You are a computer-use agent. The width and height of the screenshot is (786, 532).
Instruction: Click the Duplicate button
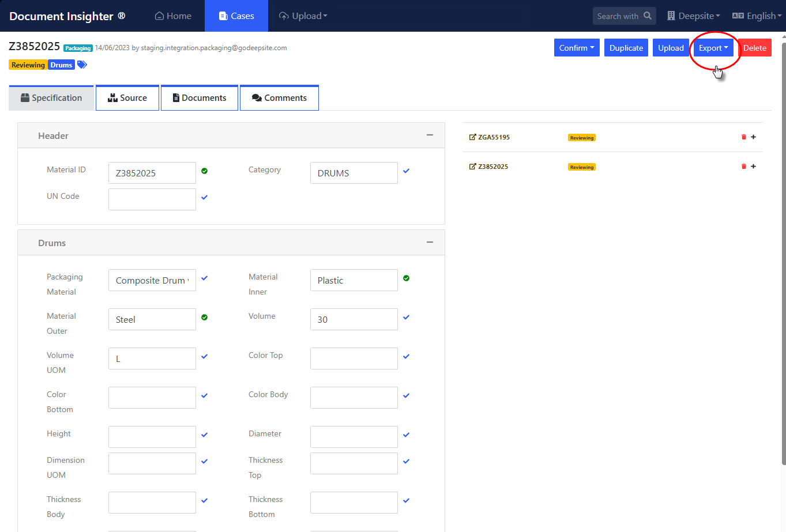pyautogui.click(x=626, y=48)
